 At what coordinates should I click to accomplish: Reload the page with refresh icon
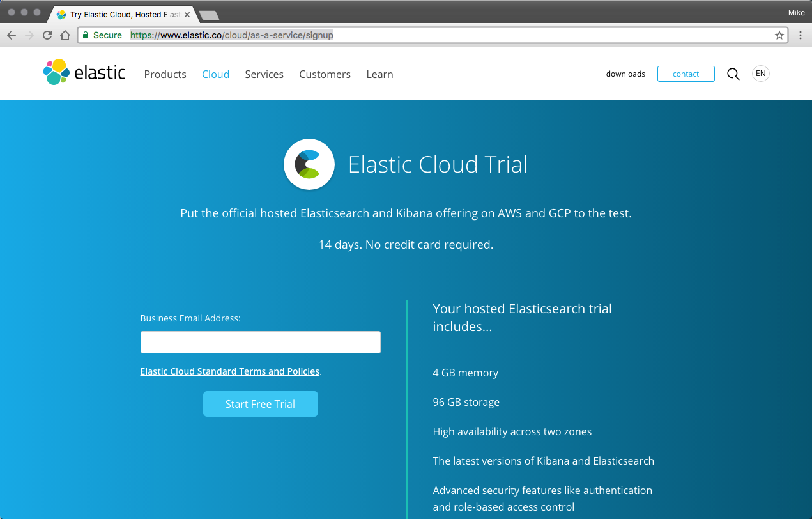(47, 35)
